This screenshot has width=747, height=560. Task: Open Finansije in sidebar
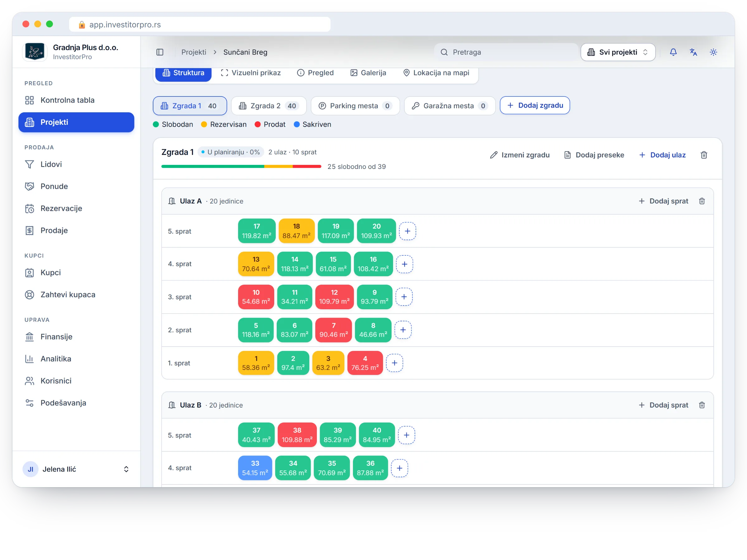pyautogui.click(x=76, y=337)
